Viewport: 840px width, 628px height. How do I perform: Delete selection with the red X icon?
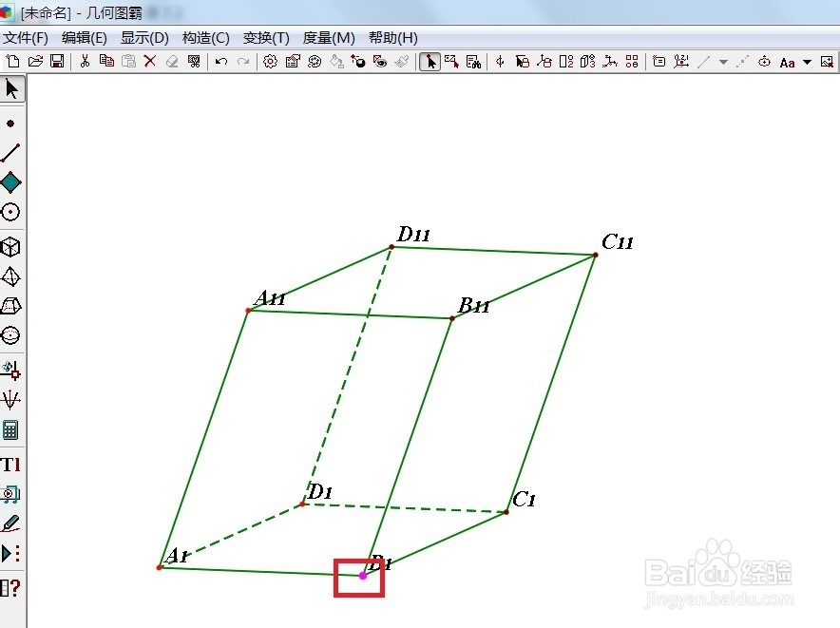[150, 62]
